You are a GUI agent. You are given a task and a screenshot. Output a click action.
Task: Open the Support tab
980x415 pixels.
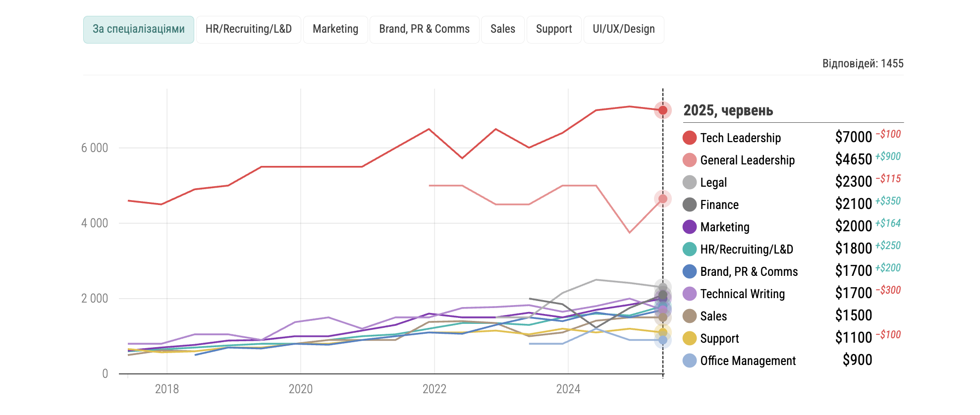[553, 29]
